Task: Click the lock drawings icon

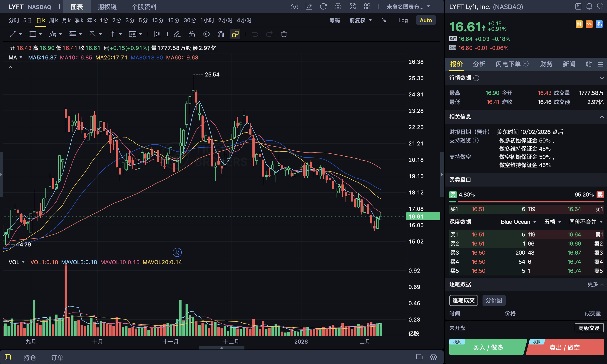Action: [x=192, y=34]
